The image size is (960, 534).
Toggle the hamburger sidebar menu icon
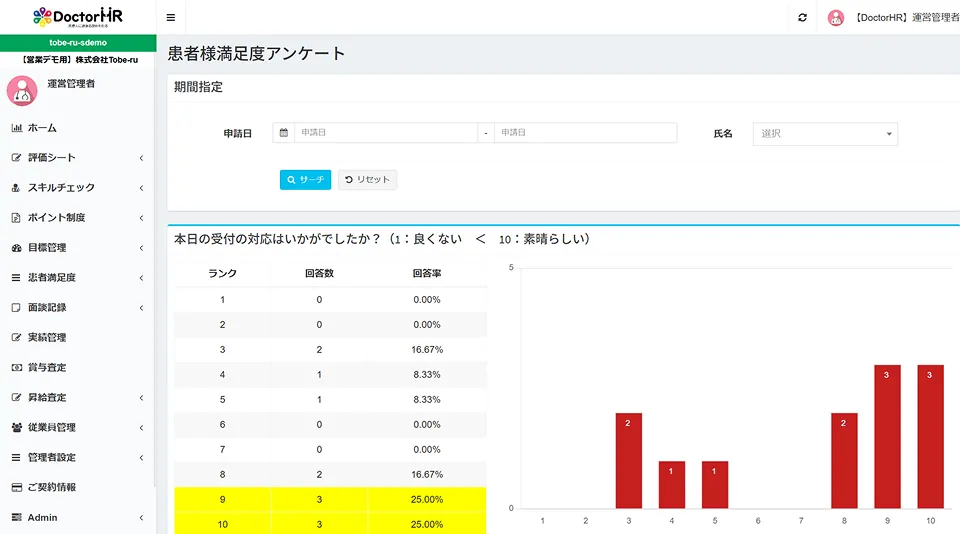171,18
